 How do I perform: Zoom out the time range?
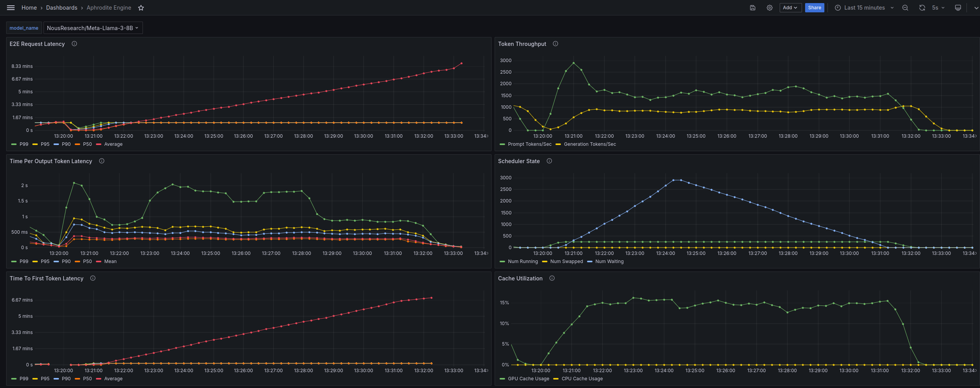point(905,8)
